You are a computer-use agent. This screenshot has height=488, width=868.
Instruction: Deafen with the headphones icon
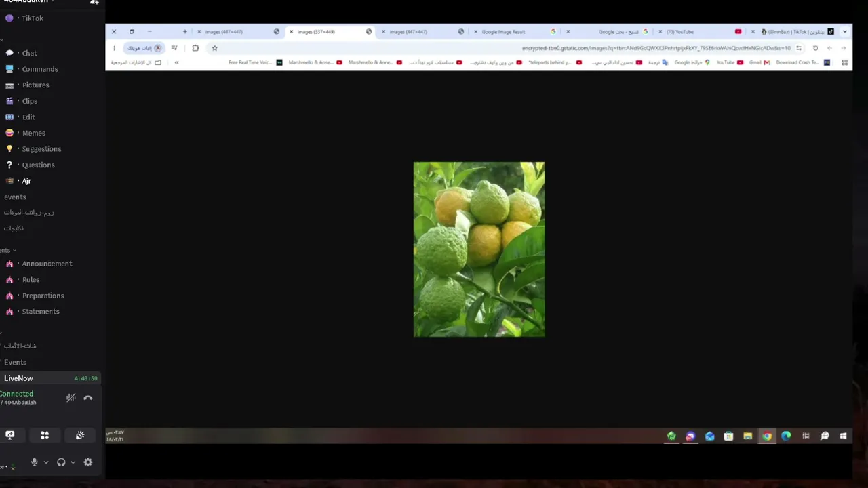click(x=61, y=462)
